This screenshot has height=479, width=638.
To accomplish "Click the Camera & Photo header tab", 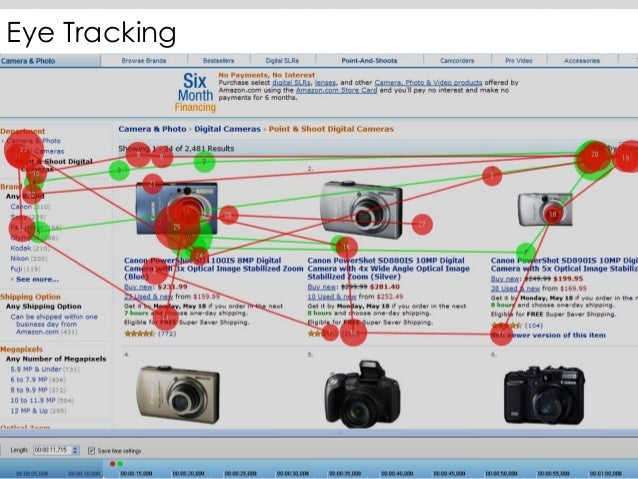I will coord(28,61).
